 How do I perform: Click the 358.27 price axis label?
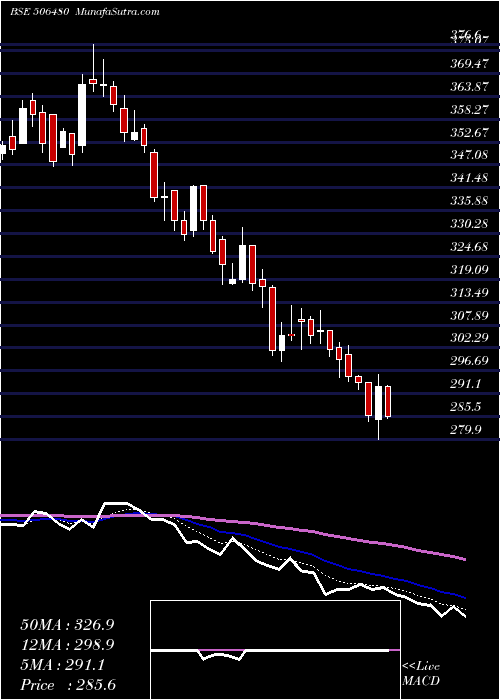pos(469,109)
